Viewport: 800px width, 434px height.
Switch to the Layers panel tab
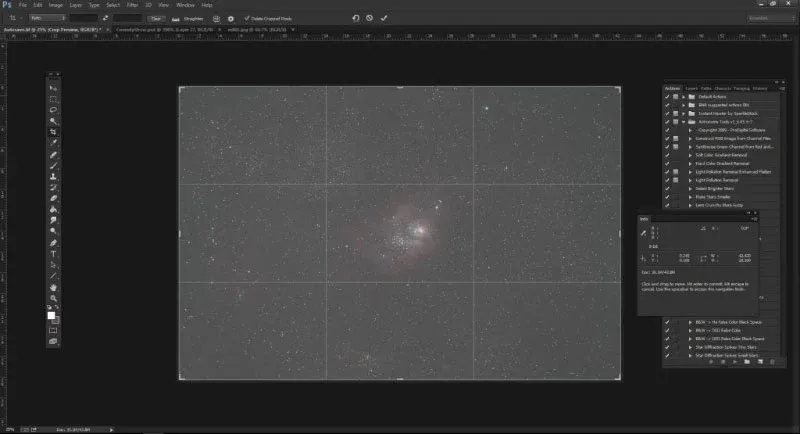[x=691, y=87]
